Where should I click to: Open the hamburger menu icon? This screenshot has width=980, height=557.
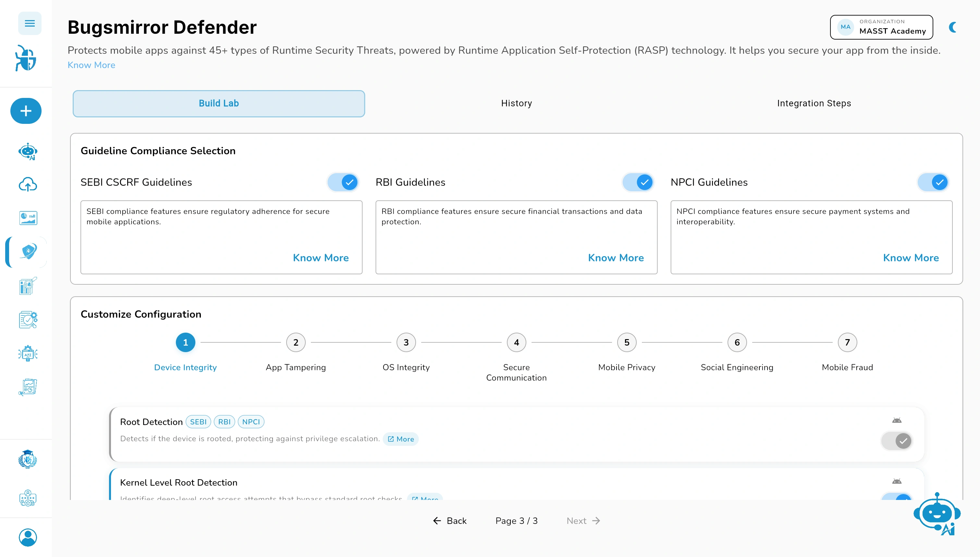(x=30, y=23)
